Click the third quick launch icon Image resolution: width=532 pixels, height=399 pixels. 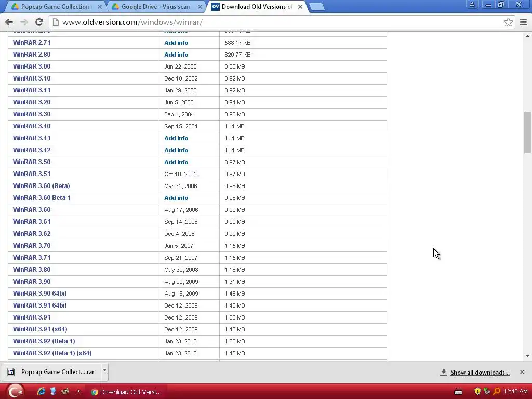point(65,392)
